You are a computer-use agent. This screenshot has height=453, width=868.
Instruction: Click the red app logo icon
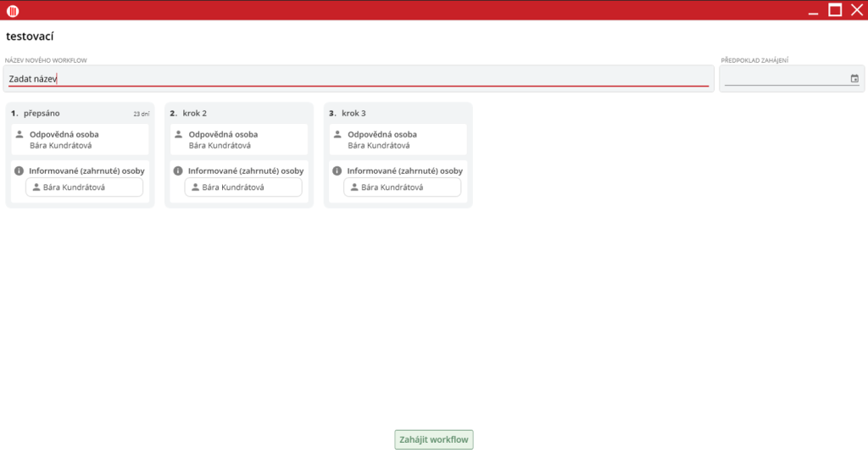(13, 10)
